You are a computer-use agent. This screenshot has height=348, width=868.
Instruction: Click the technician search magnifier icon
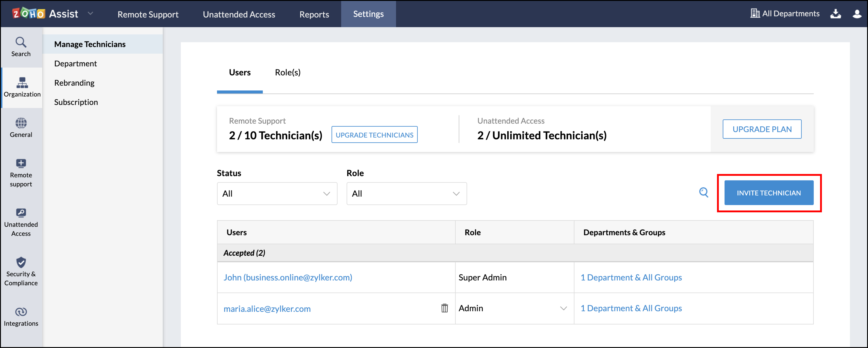click(x=704, y=193)
